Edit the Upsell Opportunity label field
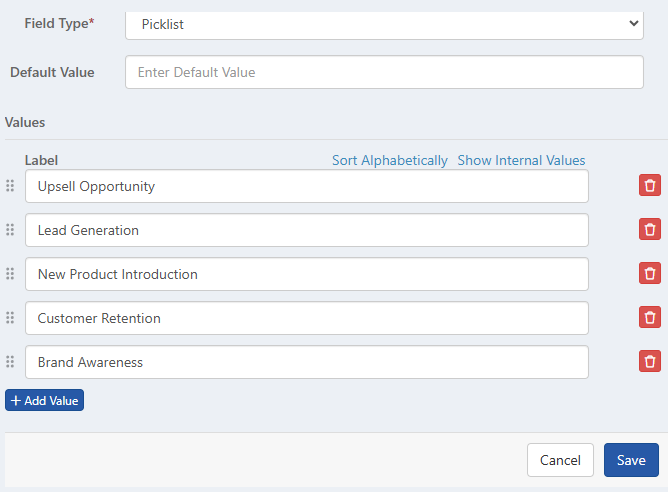668x492 pixels. 307,186
